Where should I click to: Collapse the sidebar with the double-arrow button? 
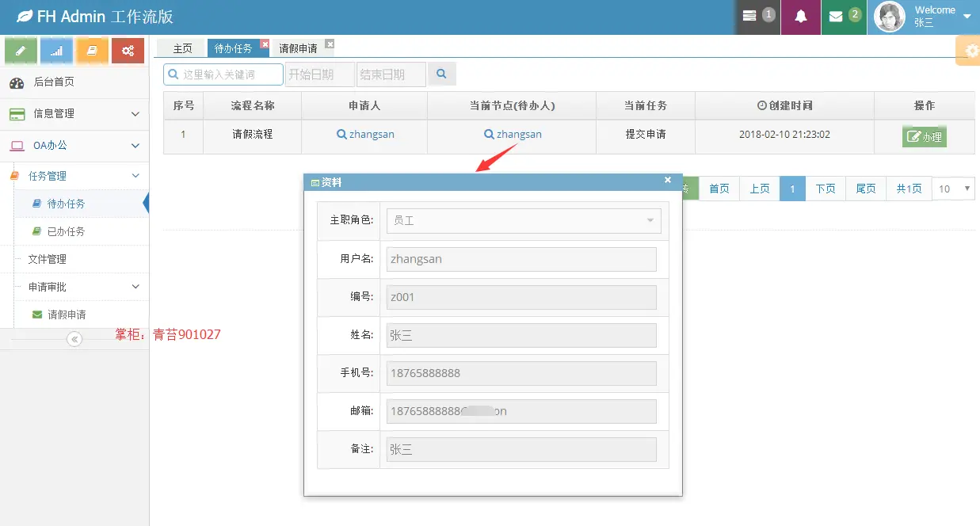tap(74, 339)
